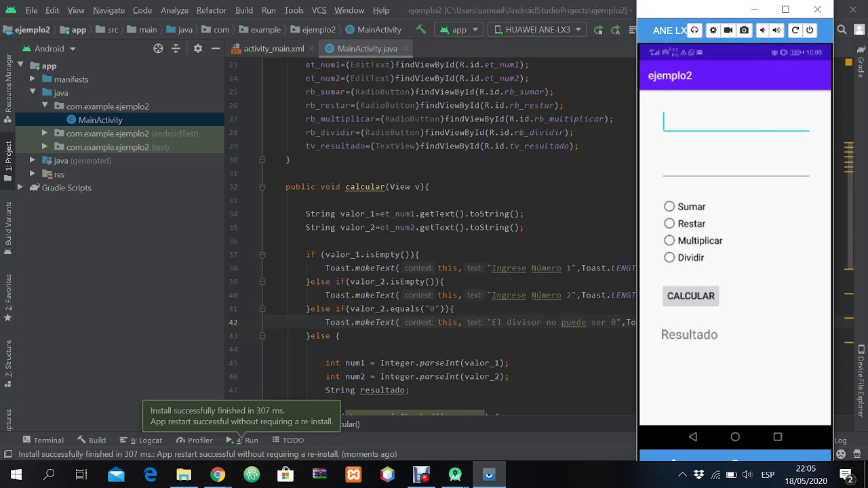Open the Build menu
The width and height of the screenshot is (868, 488).
pos(244,10)
